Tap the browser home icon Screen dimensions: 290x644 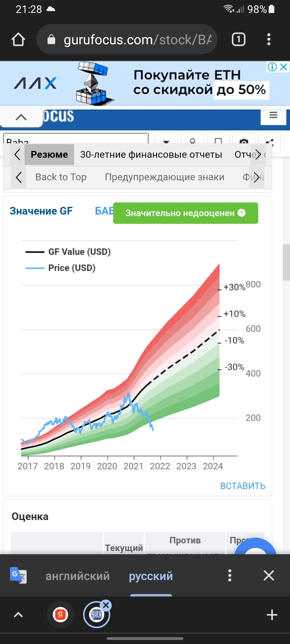pos(19,39)
